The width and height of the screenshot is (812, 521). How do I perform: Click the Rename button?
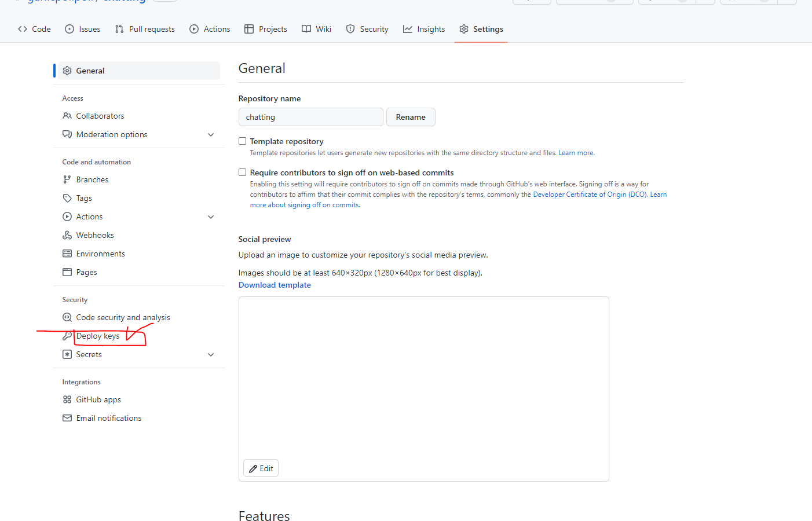[411, 117]
